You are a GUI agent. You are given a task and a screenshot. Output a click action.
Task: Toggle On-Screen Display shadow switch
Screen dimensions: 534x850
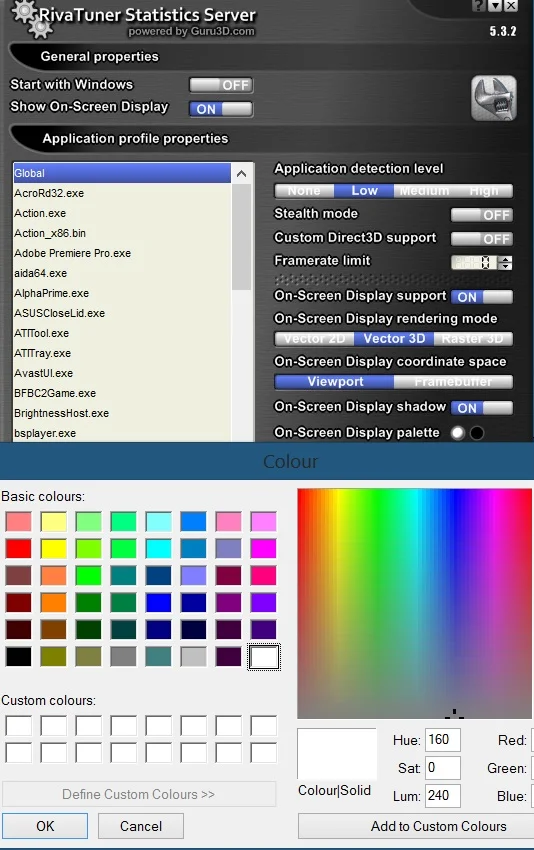(481, 408)
